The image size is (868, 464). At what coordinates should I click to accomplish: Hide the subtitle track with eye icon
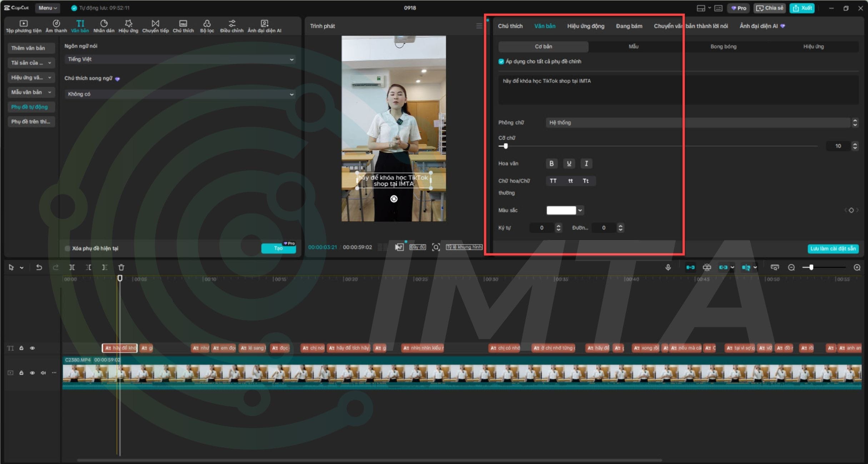(32, 348)
